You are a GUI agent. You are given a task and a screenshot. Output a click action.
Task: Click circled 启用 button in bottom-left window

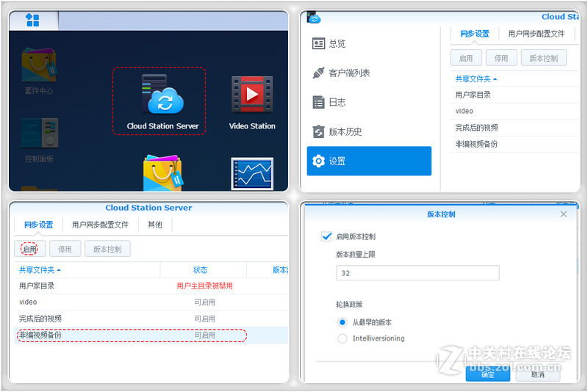(x=29, y=249)
